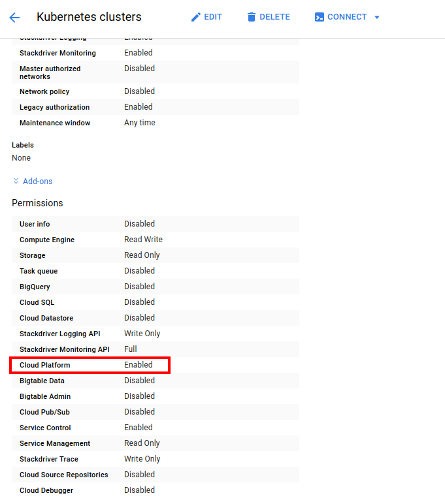Click the Cloud Shell Connect icon
Image resolution: width=445 pixels, height=504 pixels.
[319, 17]
